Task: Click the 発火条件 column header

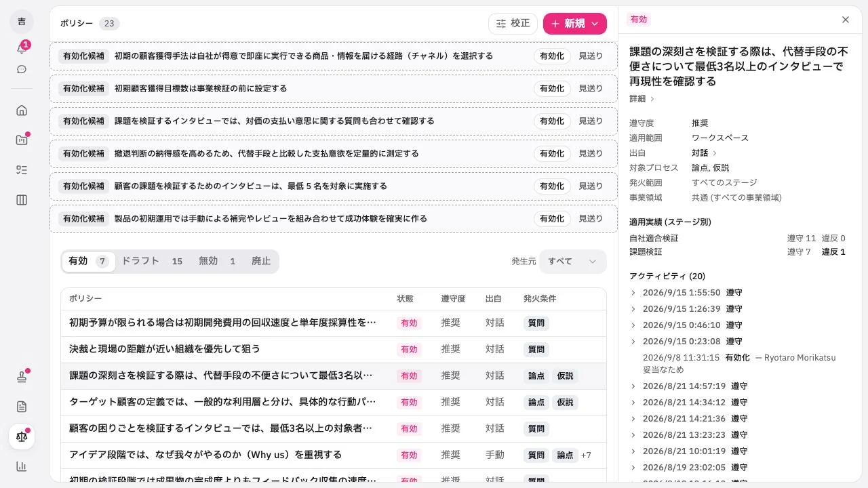Action: click(540, 299)
